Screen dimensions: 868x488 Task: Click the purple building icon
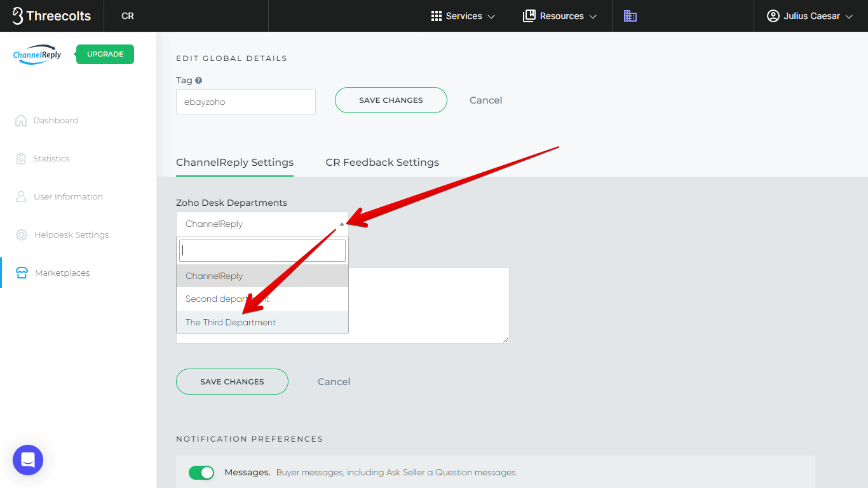point(630,16)
